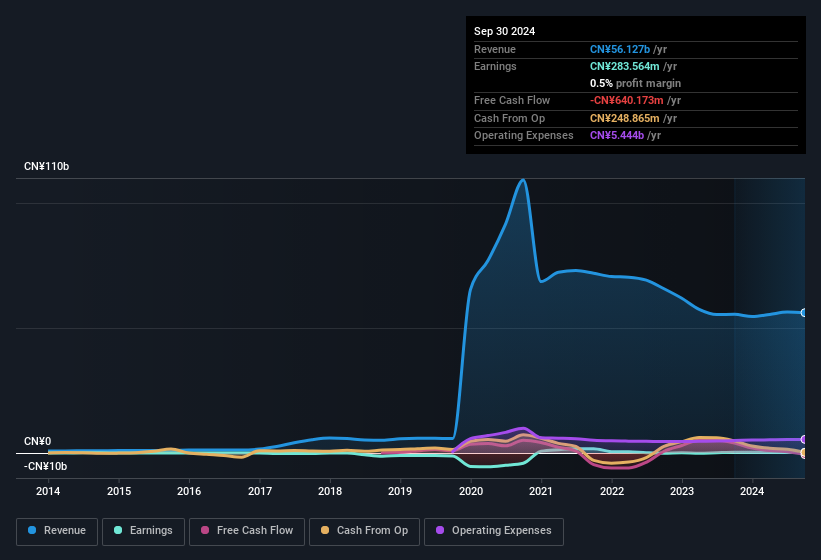Click the orange Cash From Op end marker
Viewport: 821px width, 560px height.
tap(804, 452)
